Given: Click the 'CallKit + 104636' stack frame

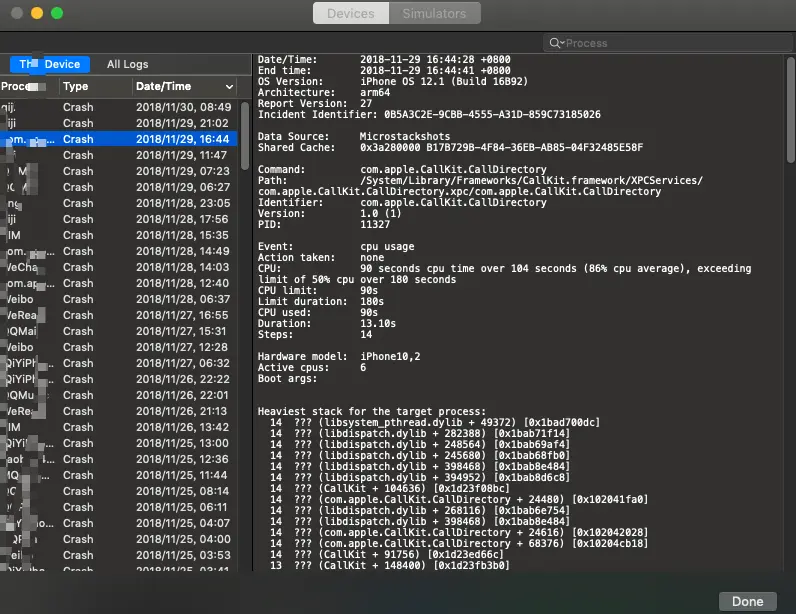Looking at the screenshot, I should (389, 489).
